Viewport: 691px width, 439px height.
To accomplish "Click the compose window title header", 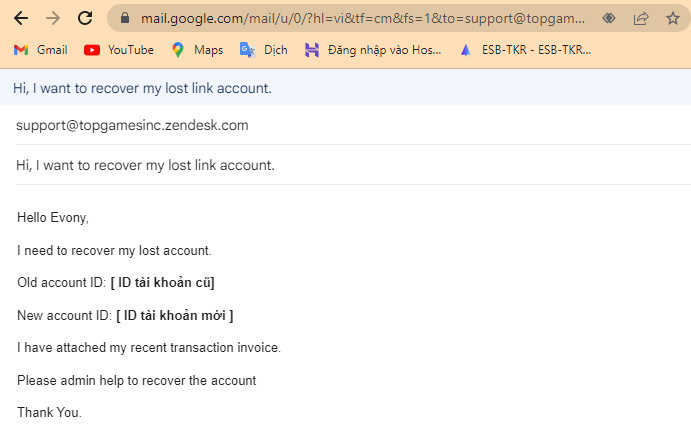I will (x=142, y=88).
